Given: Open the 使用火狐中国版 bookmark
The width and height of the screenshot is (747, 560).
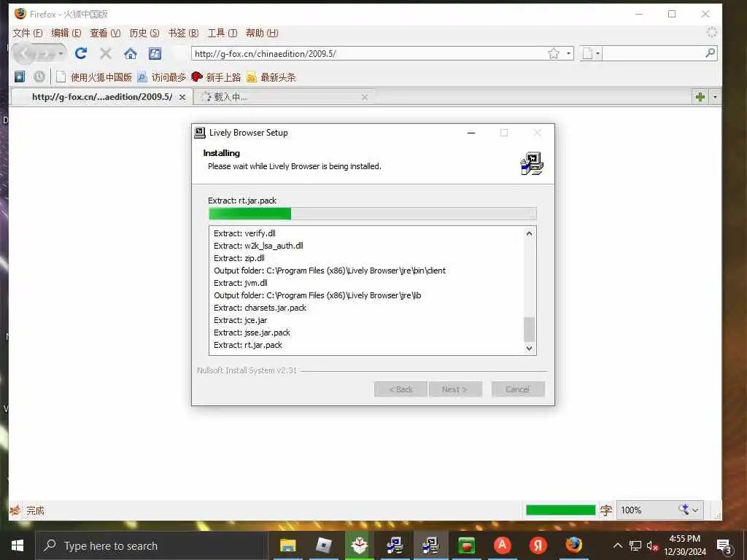Looking at the screenshot, I should (94, 77).
